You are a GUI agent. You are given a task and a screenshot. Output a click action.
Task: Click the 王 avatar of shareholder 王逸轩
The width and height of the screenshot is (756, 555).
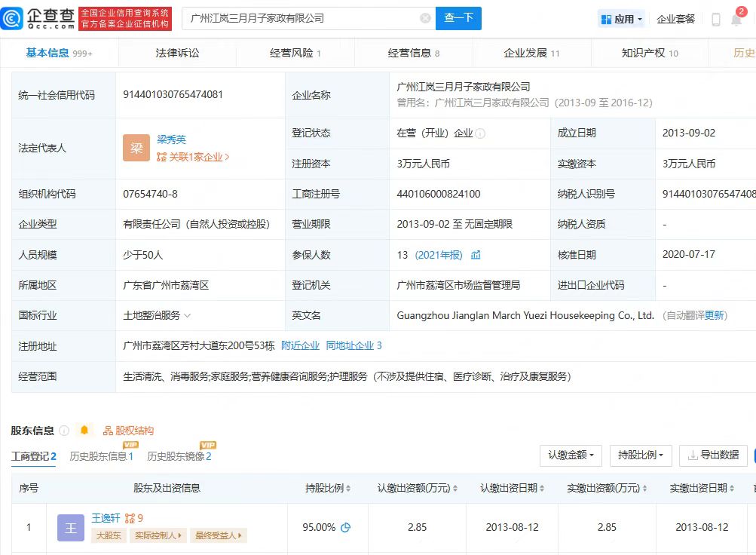pyautogui.click(x=71, y=528)
